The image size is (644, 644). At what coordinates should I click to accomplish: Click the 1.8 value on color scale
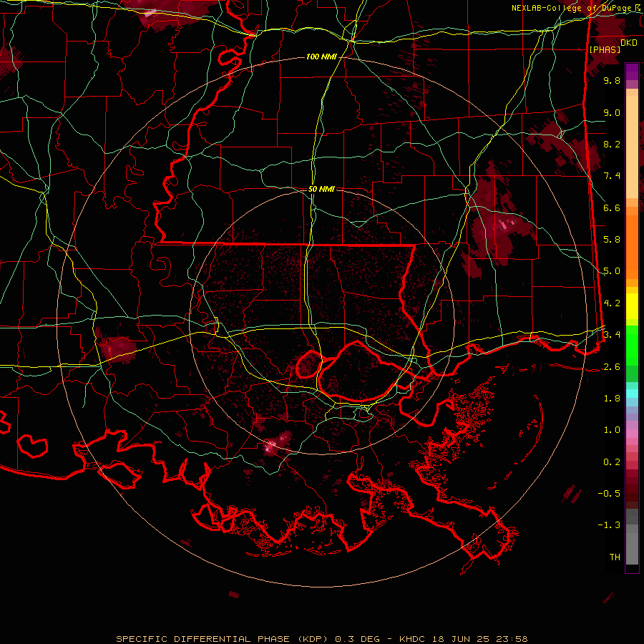coord(612,399)
